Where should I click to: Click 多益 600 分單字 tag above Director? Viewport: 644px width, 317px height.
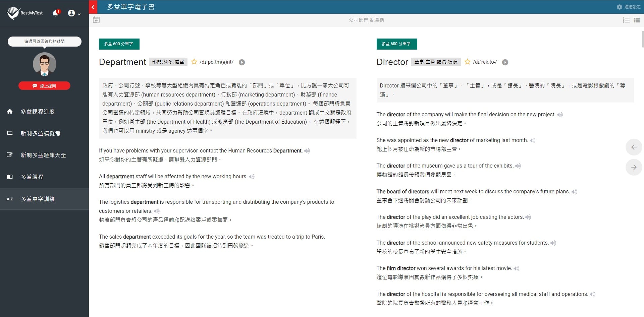[x=397, y=44]
